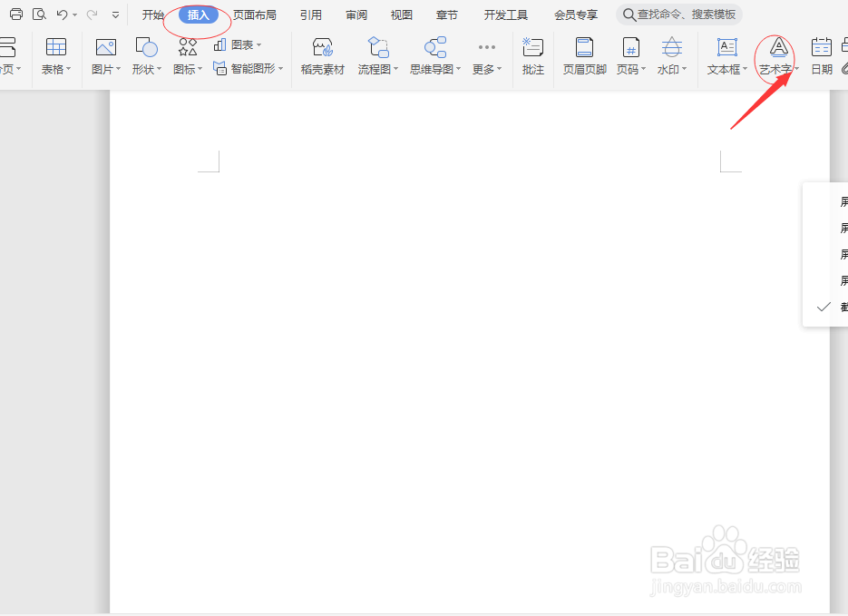Expand the 图片 dropdown arrow

tap(119, 69)
